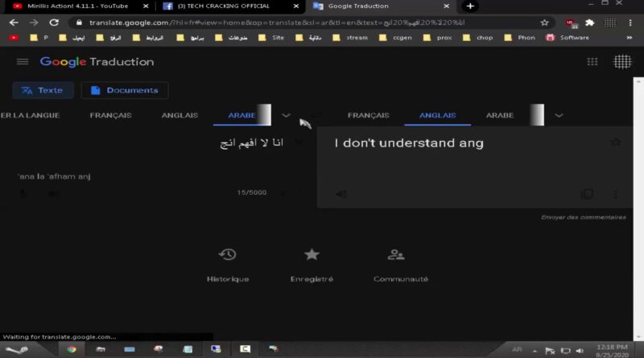Image resolution: width=644 pixels, height=358 pixels.
Task: Open the Site bookmarks folder
Action: [271, 37]
